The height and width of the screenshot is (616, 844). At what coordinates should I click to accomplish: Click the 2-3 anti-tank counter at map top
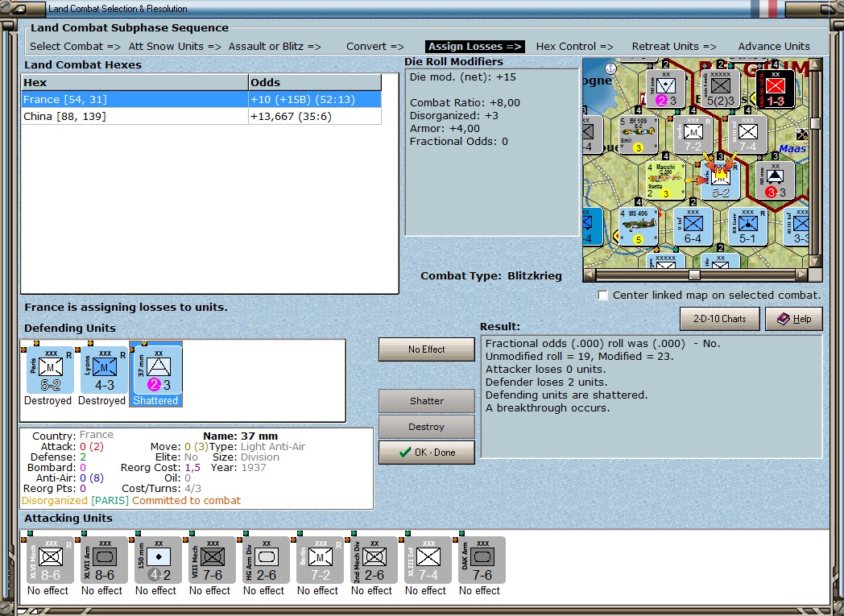click(665, 89)
